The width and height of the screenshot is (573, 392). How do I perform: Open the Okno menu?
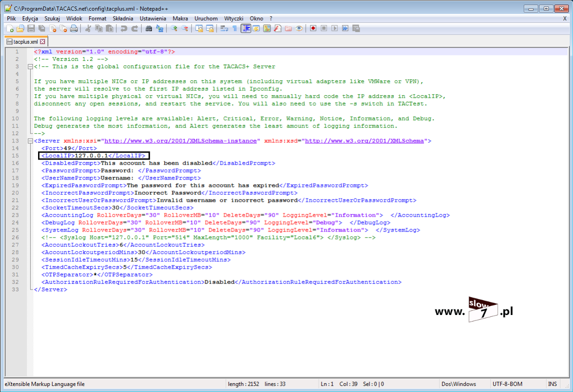(257, 19)
